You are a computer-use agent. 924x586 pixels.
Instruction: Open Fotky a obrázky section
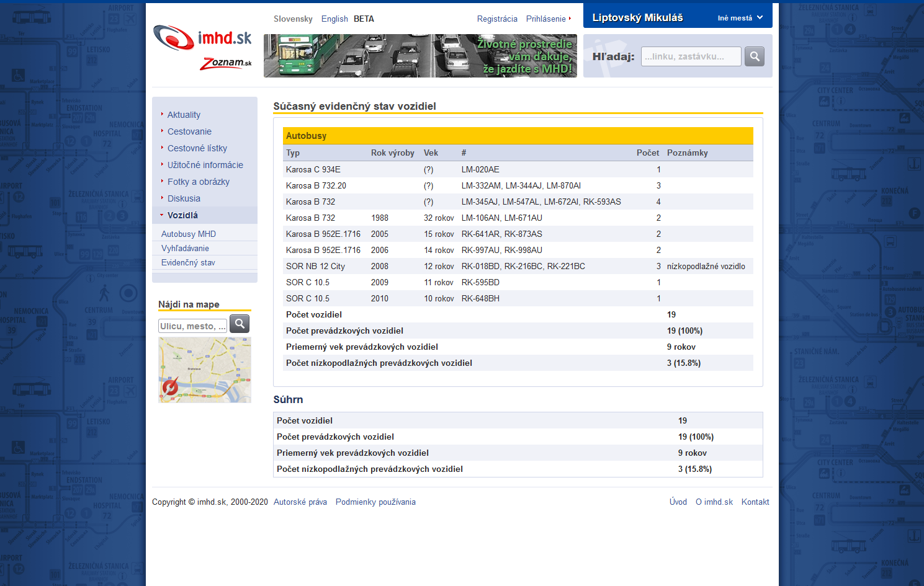(199, 182)
